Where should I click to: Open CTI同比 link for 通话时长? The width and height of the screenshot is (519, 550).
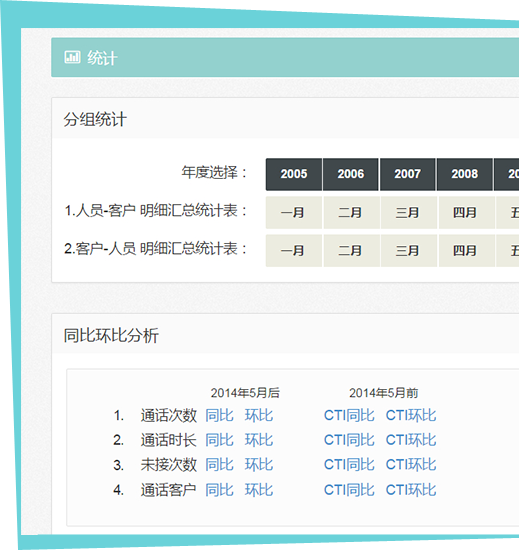point(349,440)
